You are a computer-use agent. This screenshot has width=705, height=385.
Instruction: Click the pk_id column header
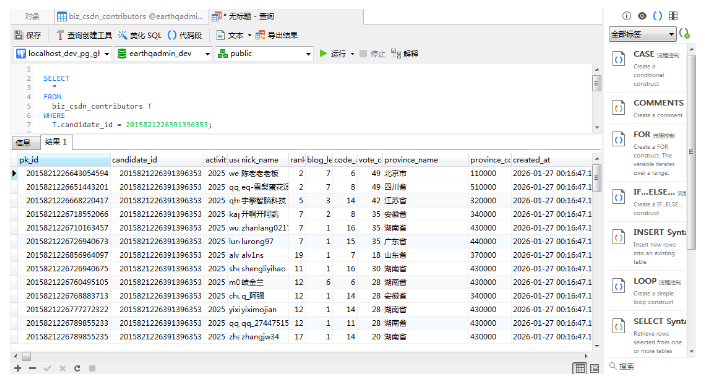pyautogui.click(x=64, y=160)
